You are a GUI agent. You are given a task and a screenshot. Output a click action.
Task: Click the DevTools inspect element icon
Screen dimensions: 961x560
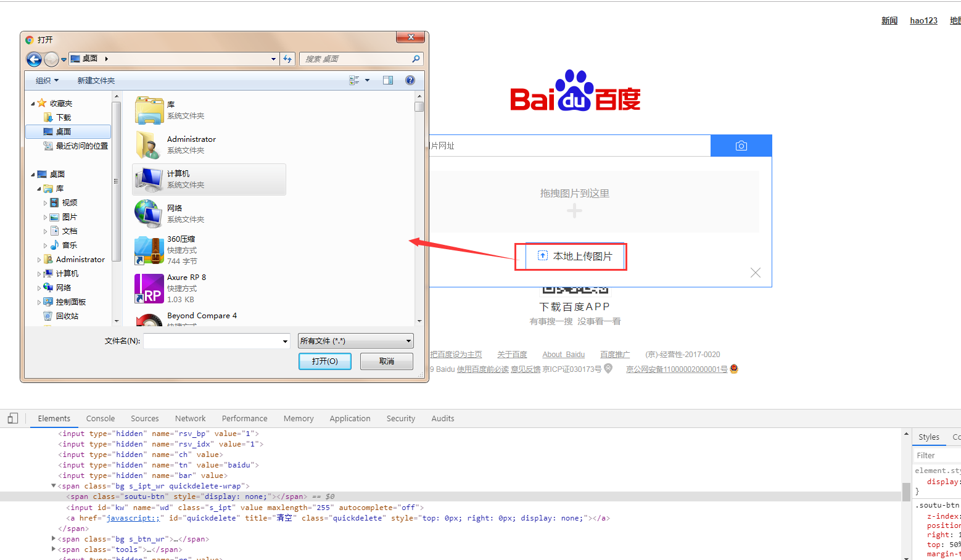click(x=13, y=418)
